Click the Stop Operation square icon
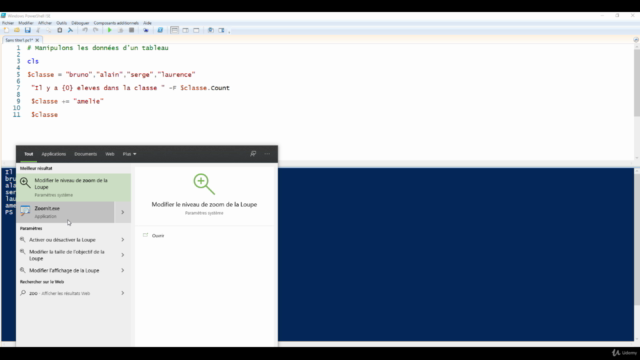Screen dimensions: 640x360 coord(131,30)
